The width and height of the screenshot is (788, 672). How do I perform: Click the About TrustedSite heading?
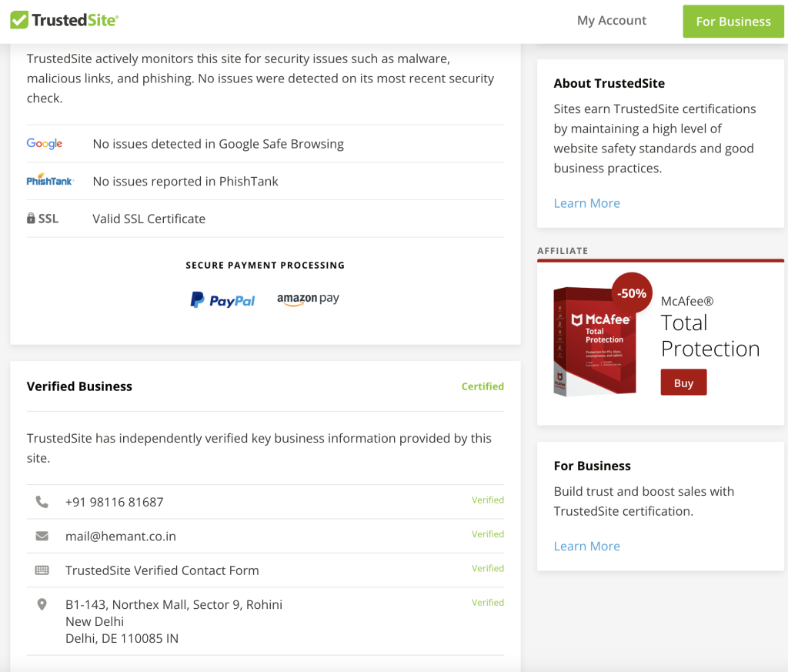[609, 83]
